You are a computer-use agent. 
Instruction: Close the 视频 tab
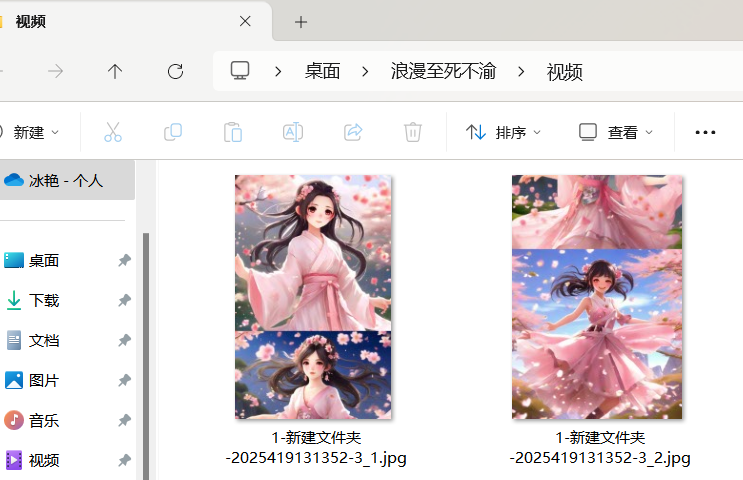(245, 21)
